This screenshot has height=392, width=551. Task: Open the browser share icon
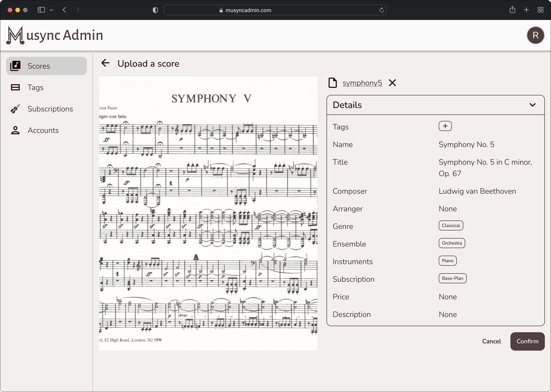(512, 10)
